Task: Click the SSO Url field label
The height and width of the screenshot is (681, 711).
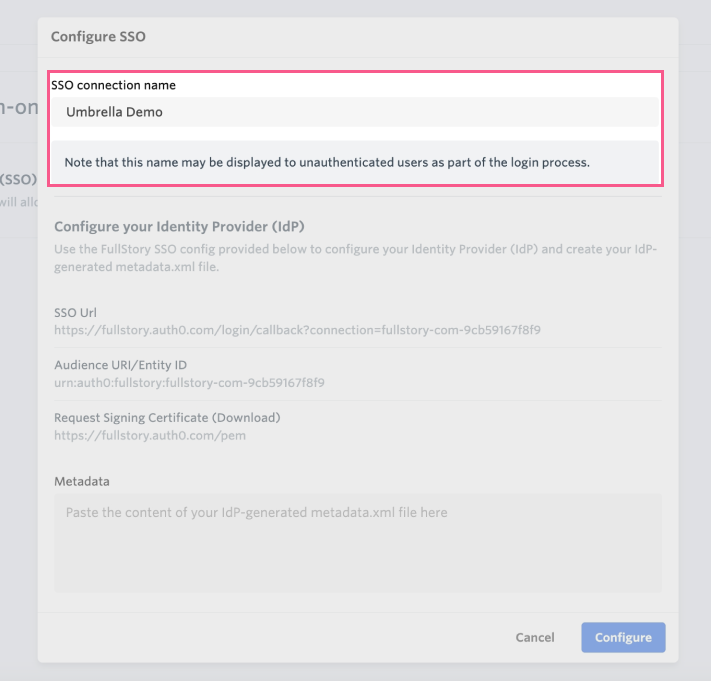Action: coord(75,312)
